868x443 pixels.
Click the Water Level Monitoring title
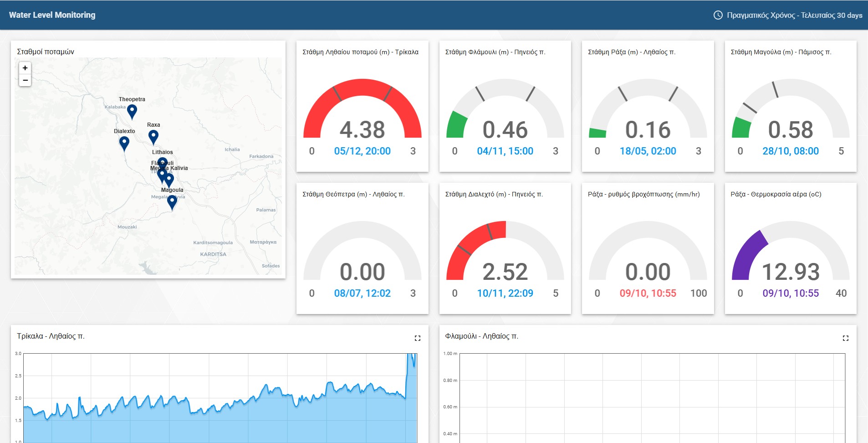tap(52, 15)
